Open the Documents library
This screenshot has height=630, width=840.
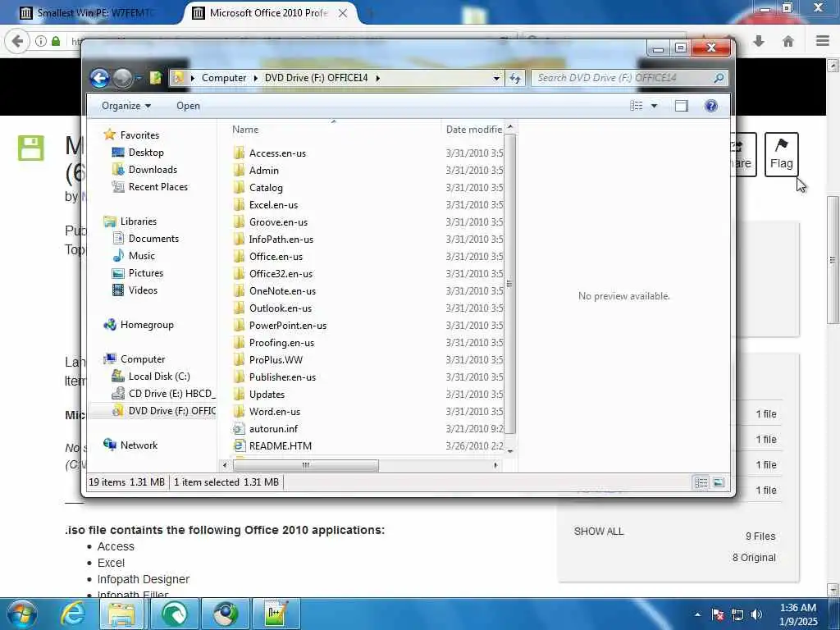(153, 239)
